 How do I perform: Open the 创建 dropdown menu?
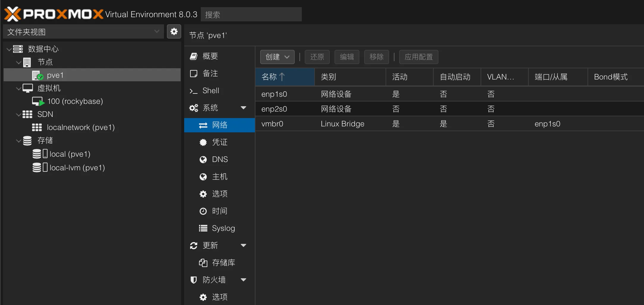[277, 57]
